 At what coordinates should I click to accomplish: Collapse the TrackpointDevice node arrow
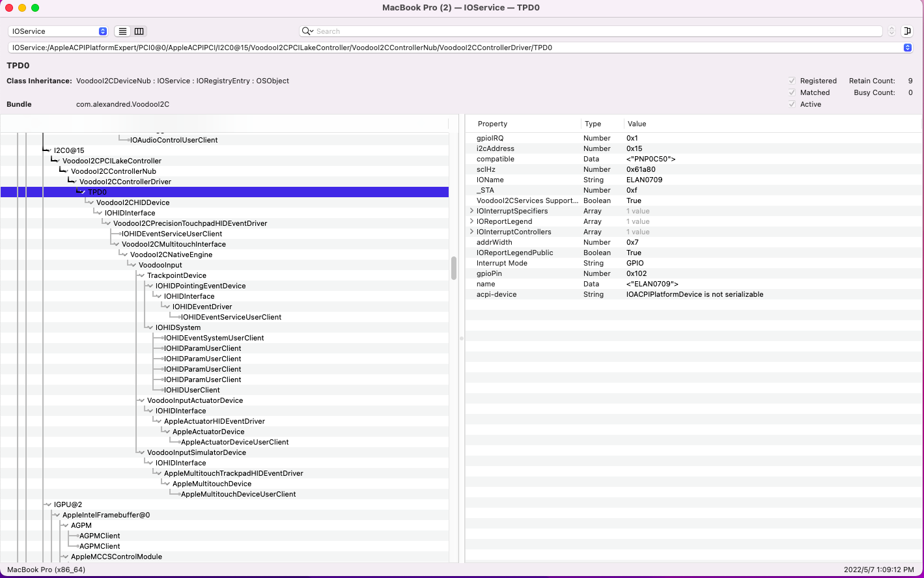click(141, 275)
